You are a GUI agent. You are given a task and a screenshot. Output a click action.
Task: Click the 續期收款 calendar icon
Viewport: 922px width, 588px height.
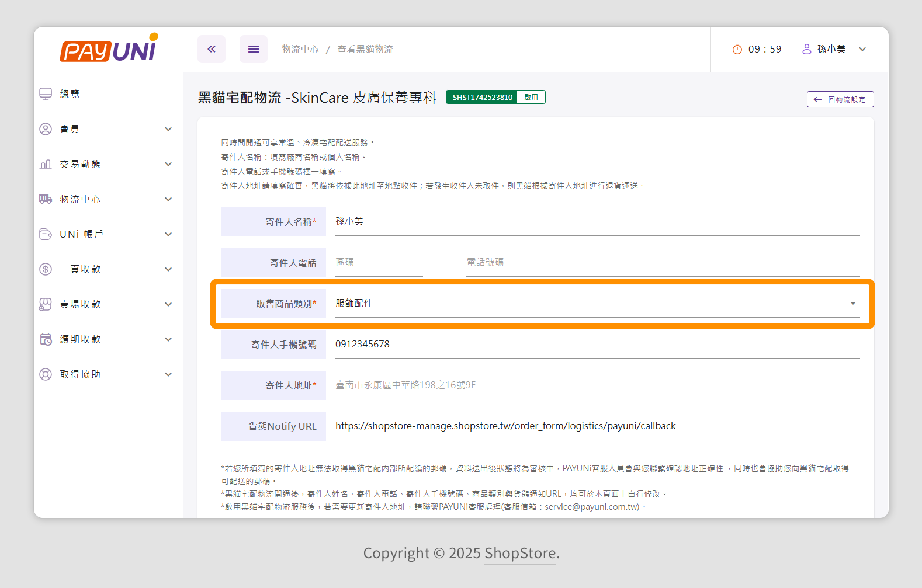pos(46,339)
